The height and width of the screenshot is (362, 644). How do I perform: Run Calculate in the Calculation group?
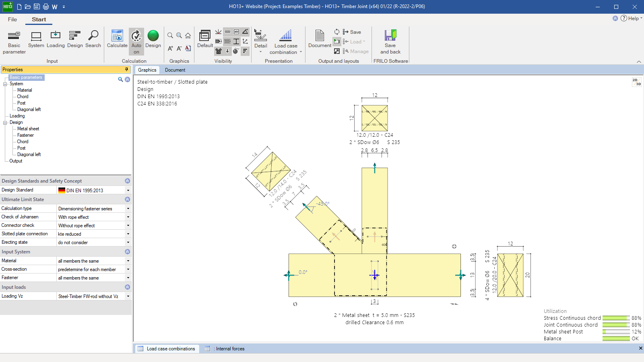(117, 39)
